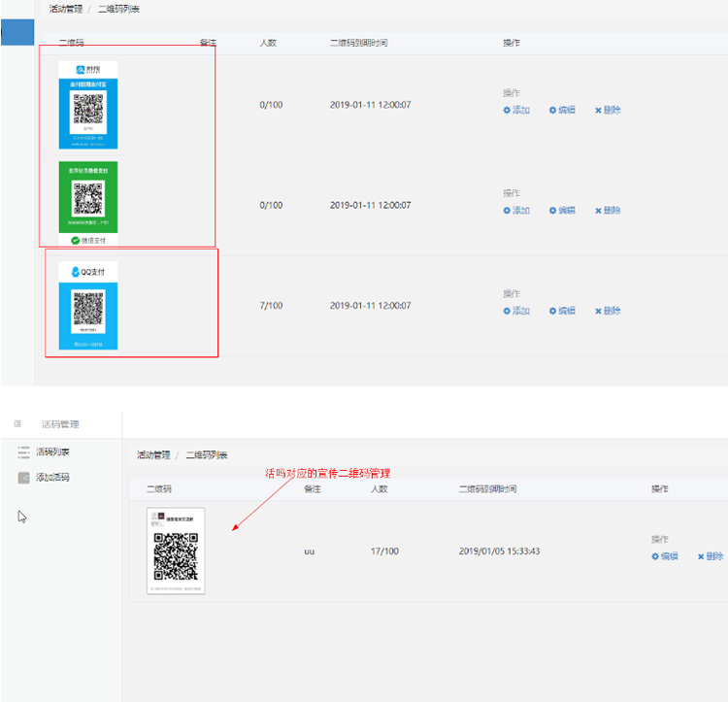728x702 pixels.
Task: Click the 二维码到期时间 header in three-row table
Action: (358, 43)
